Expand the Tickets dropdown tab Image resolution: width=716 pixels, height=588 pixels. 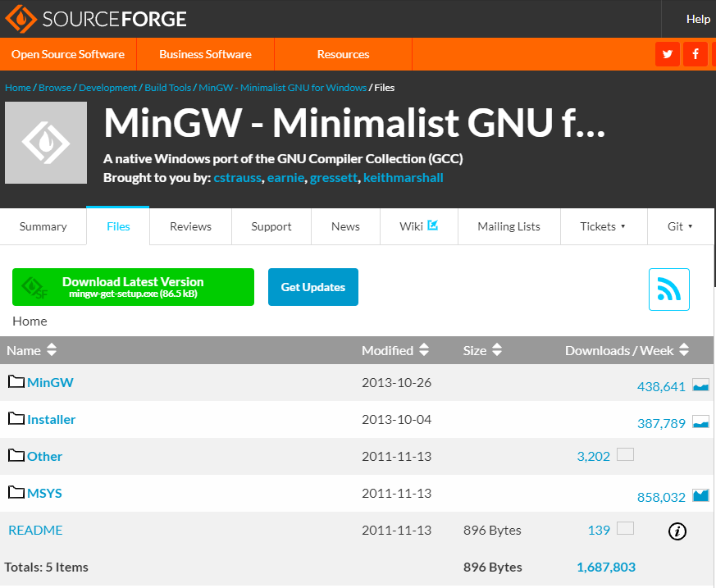coord(603,226)
